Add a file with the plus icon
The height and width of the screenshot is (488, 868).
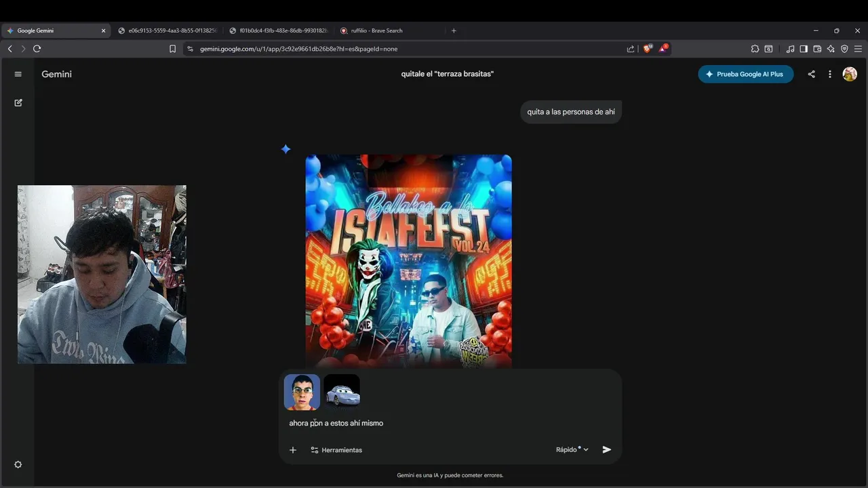(x=293, y=450)
